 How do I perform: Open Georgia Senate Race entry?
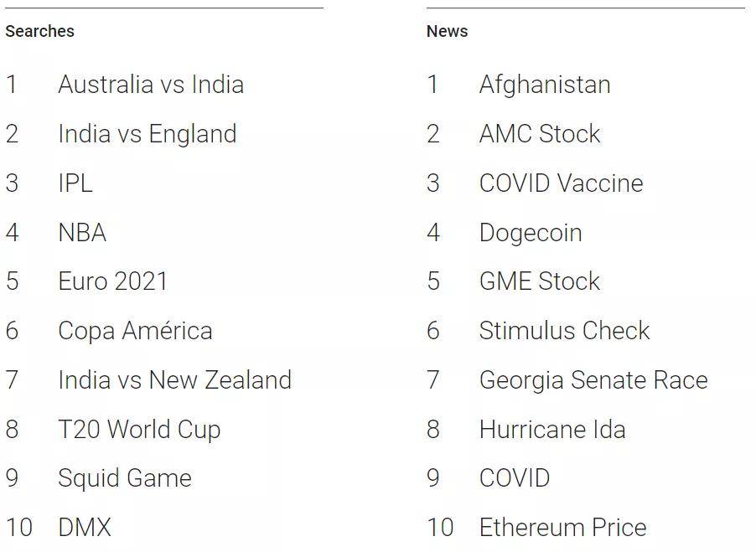tap(593, 379)
